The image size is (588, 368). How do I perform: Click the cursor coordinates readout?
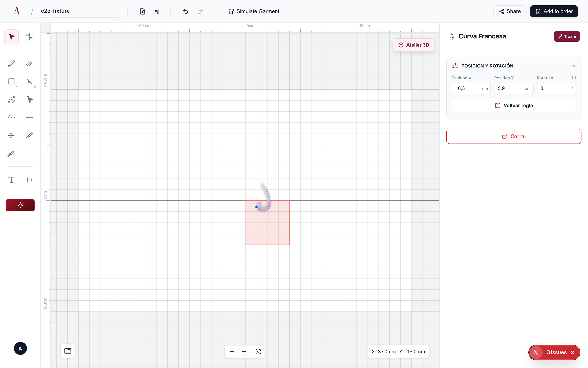[398, 351]
